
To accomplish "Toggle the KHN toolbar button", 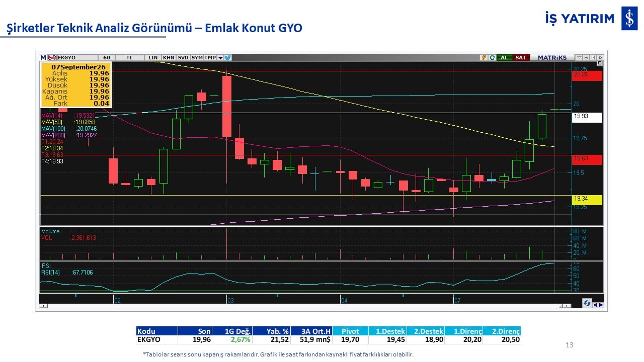I will click(169, 57).
